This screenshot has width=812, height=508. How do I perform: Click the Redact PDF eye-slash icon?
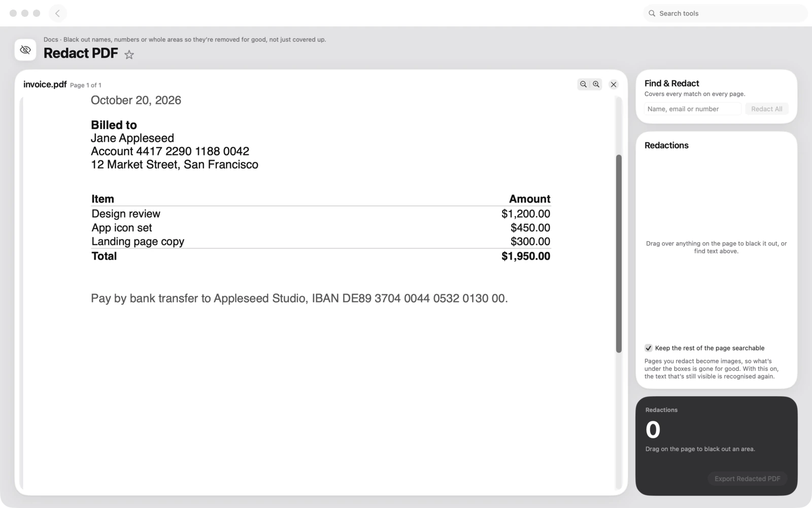click(25, 50)
